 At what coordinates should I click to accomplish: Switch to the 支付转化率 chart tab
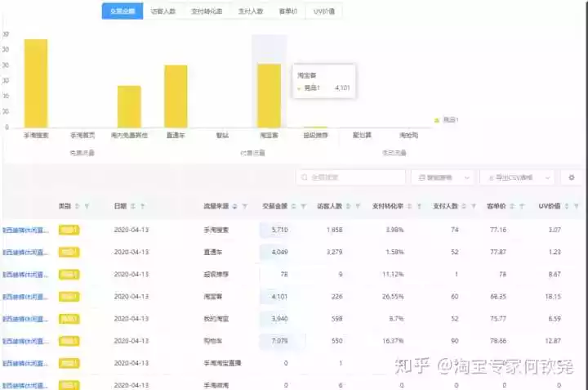coord(207,11)
